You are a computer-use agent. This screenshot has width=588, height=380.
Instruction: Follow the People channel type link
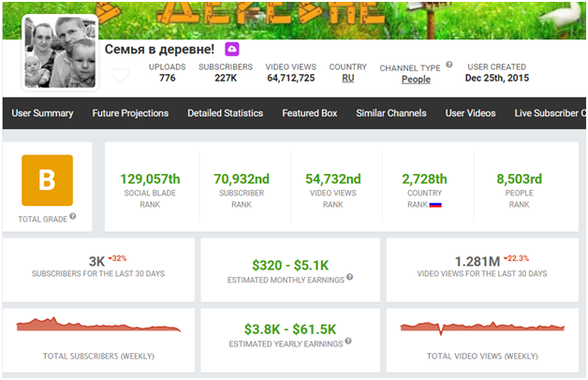416,79
